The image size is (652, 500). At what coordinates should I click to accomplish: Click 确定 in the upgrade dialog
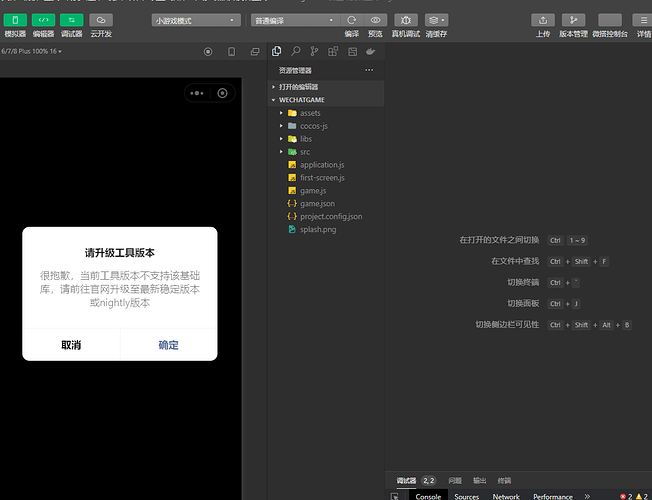(x=168, y=345)
